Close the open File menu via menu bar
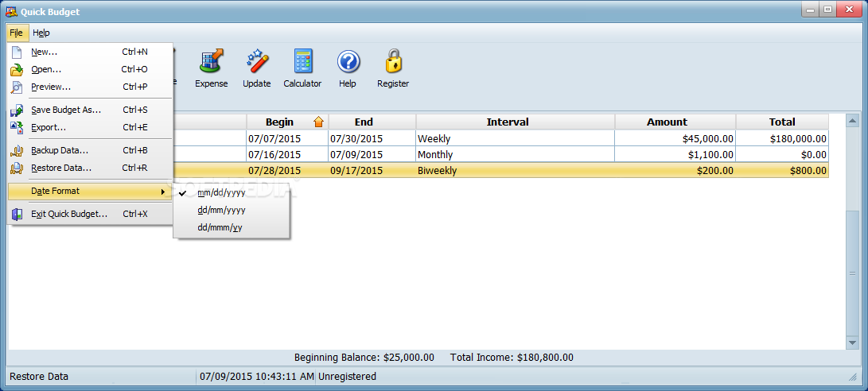Screen dimensions: 868x391 [17, 33]
